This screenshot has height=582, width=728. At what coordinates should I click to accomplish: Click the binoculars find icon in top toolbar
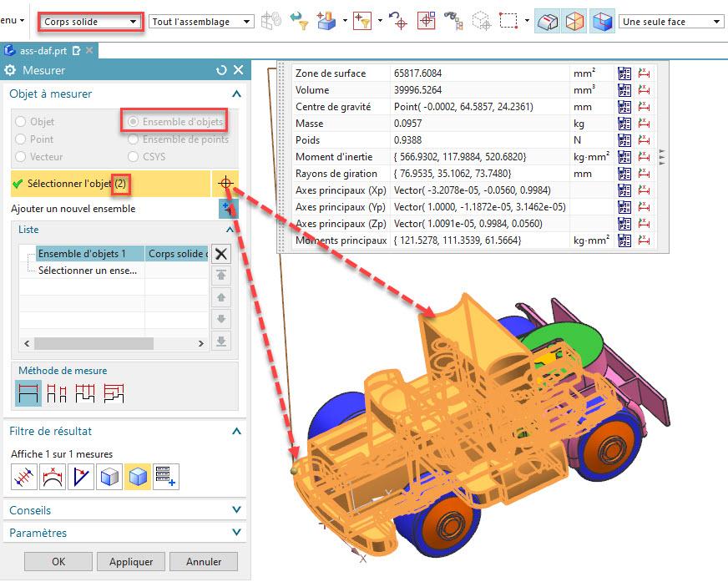point(452,22)
